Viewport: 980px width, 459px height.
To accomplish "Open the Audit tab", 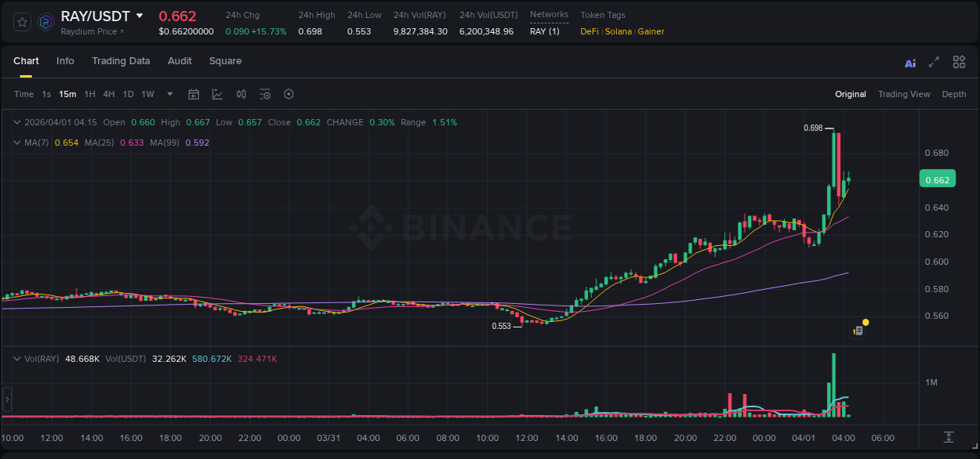I will coord(180,61).
